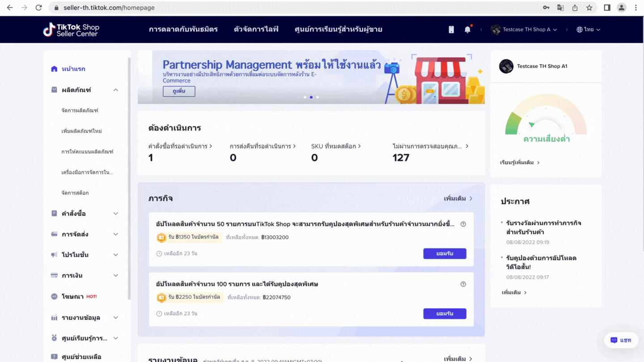Click the TikTok Shop Seller Center logo
Image resolution: width=644 pixels, height=362 pixels.
coord(71,29)
